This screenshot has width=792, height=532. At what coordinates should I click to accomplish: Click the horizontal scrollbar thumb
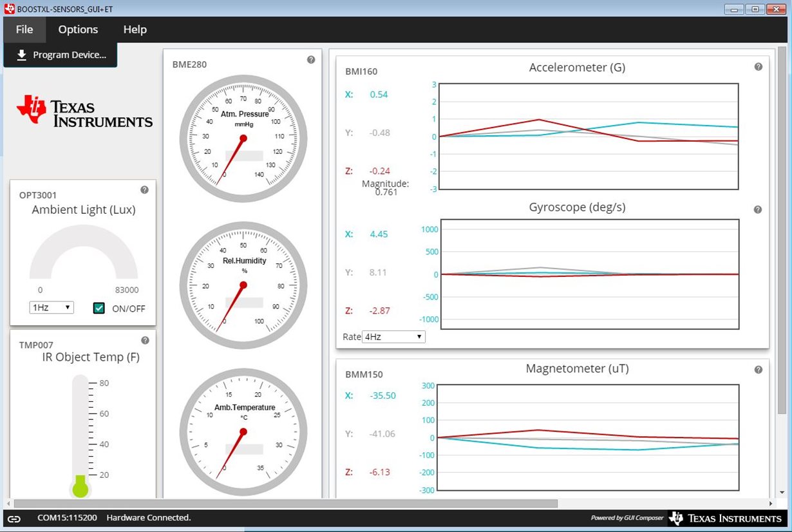pos(286,503)
